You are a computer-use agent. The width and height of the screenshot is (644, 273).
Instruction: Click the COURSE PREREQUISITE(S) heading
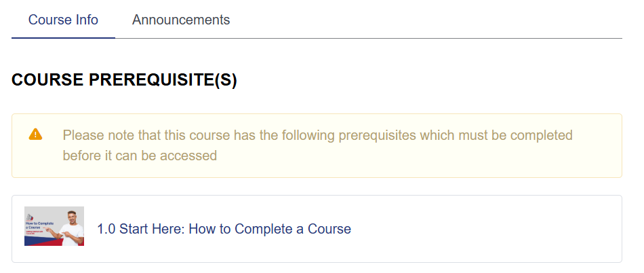coord(124,80)
